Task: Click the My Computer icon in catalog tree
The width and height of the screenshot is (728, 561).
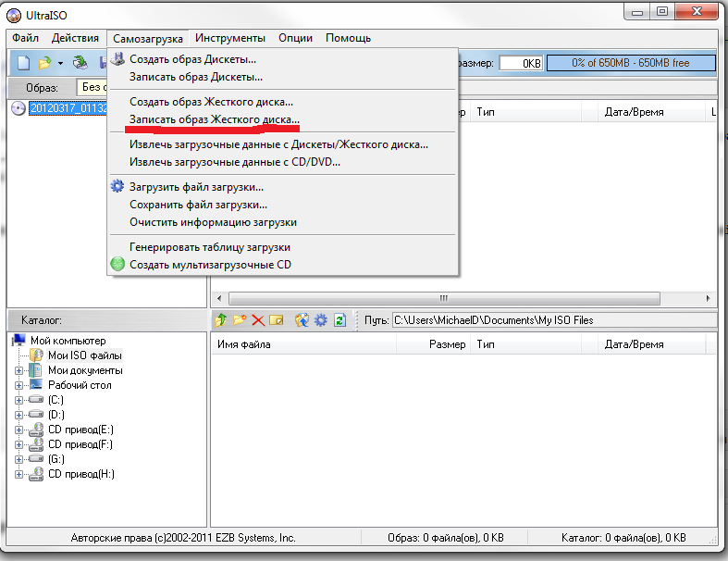Action: coord(19,341)
